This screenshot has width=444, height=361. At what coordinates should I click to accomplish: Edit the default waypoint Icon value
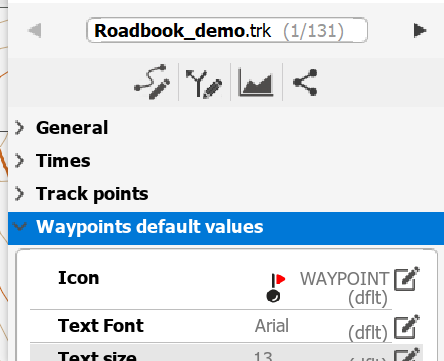[407, 279]
